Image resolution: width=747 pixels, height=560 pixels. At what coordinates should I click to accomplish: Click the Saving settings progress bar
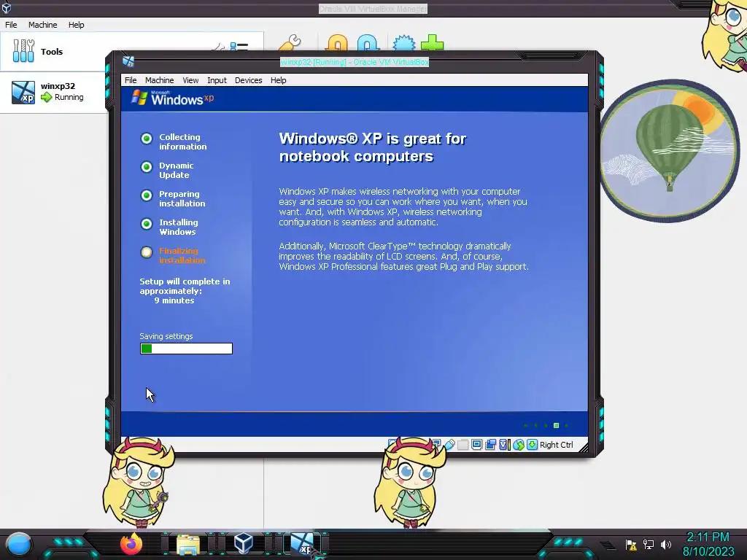[186, 349]
